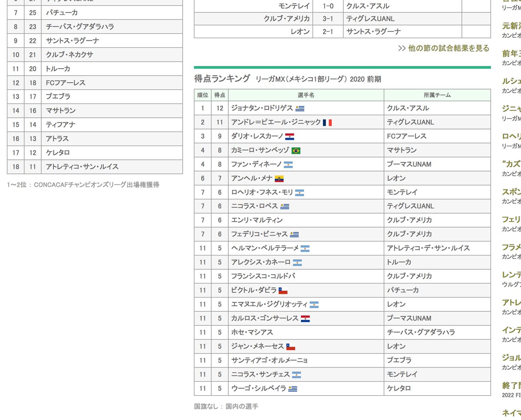Open sidebar article starting with 前年
The height and width of the screenshot is (420, 521).
(511, 53)
